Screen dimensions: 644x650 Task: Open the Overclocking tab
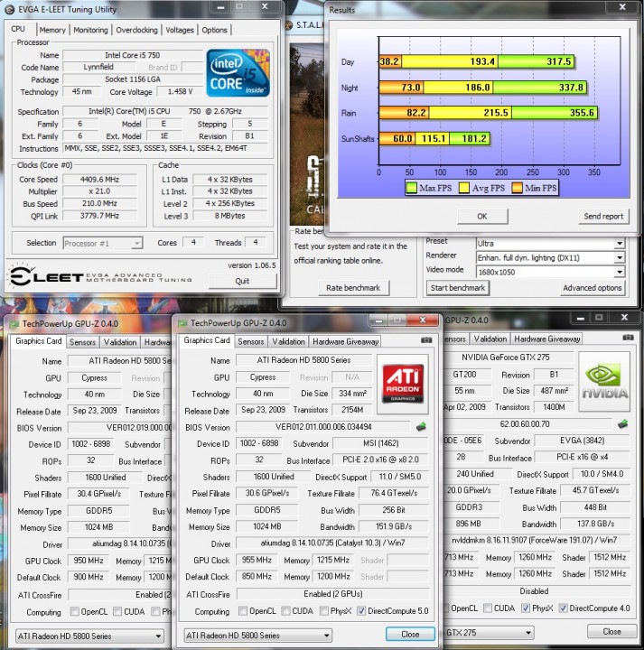point(136,30)
